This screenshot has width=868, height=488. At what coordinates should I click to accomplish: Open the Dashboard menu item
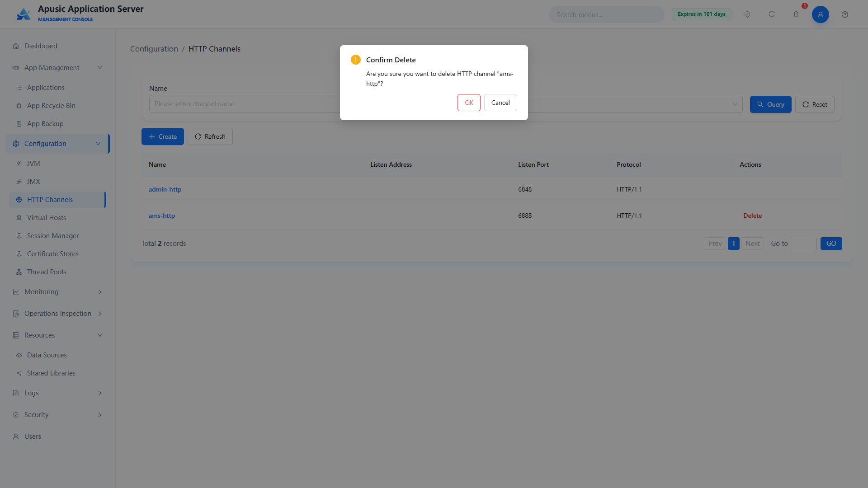(58, 46)
